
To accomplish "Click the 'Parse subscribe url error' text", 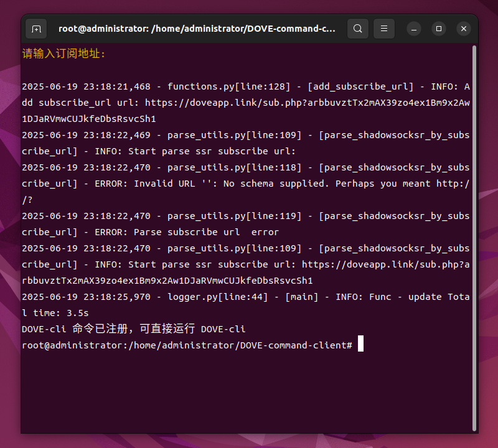I will [x=207, y=232].
